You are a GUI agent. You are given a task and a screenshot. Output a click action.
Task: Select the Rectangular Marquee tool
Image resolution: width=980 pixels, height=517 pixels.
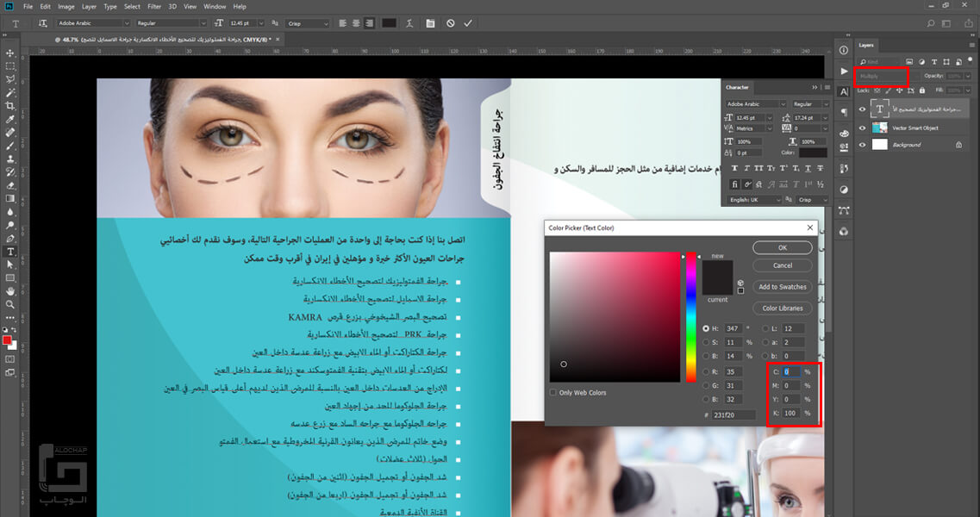click(10, 66)
